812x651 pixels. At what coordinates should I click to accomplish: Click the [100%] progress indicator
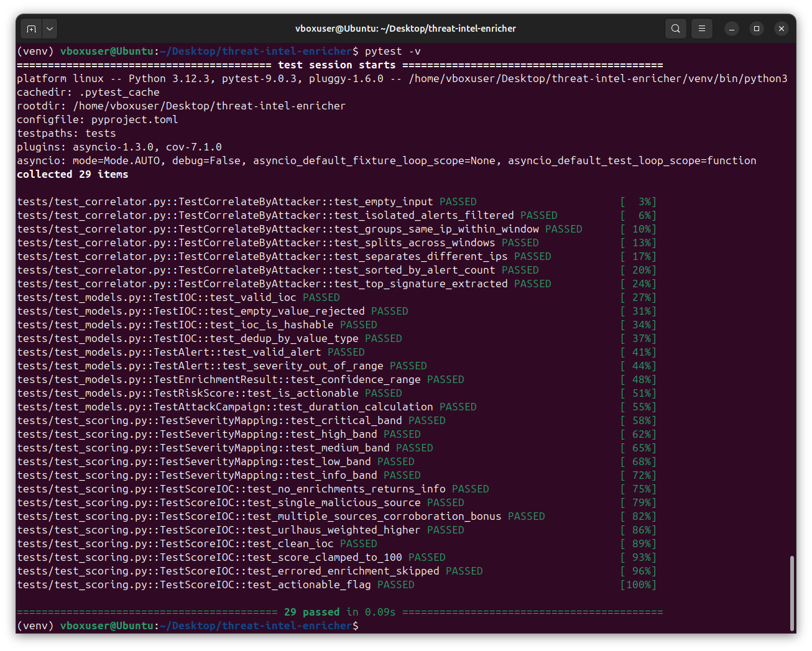point(639,584)
